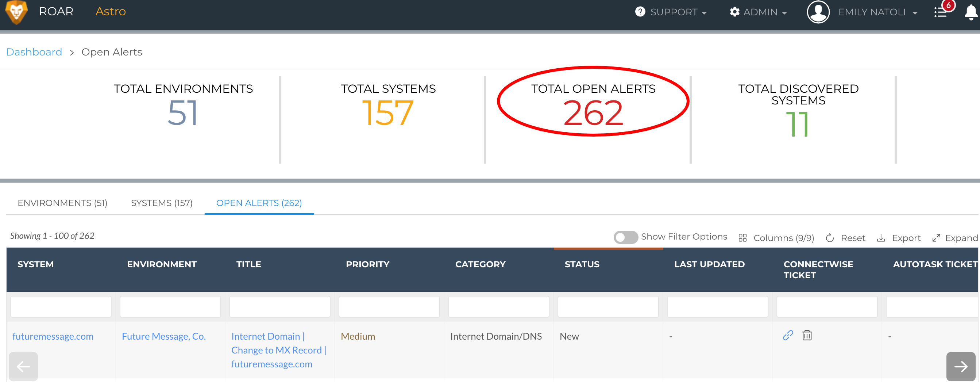Enable Show Filter Options
Screen dimensions: 980x382
click(x=625, y=237)
